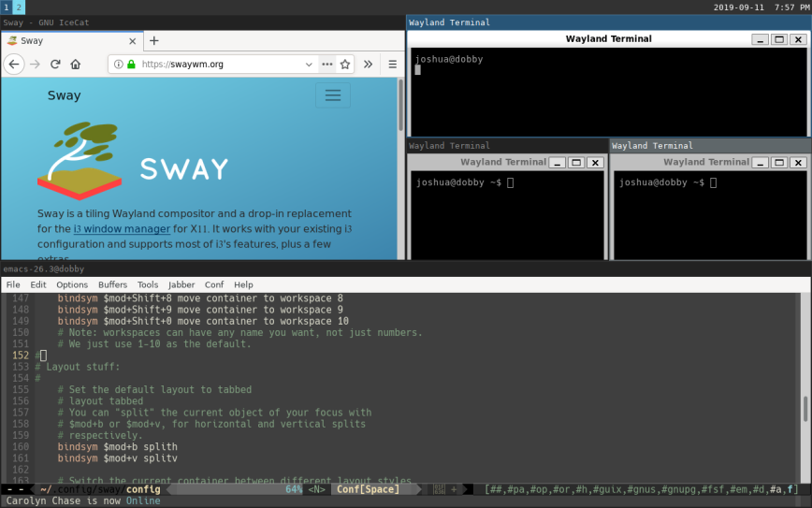Reload the swaywm.org page

pyautogui.click(x=55, y=65)
